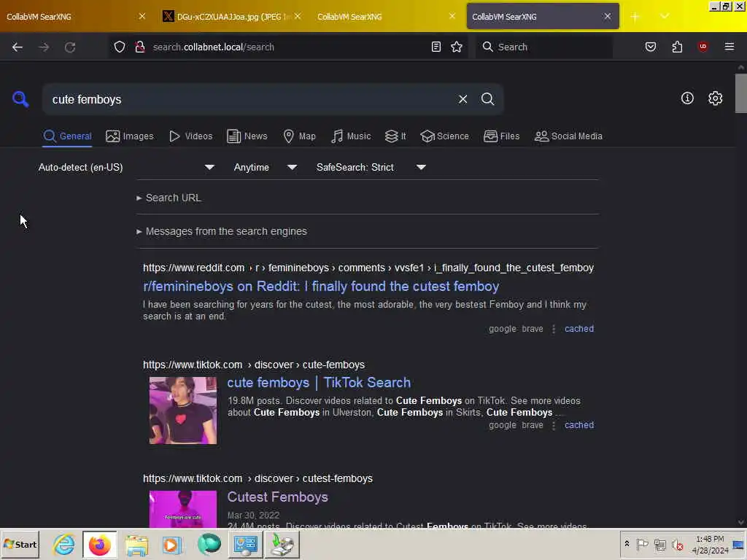Click the browser forward arrow
Screen dimensions: 747x560
[x=44, y=47]
